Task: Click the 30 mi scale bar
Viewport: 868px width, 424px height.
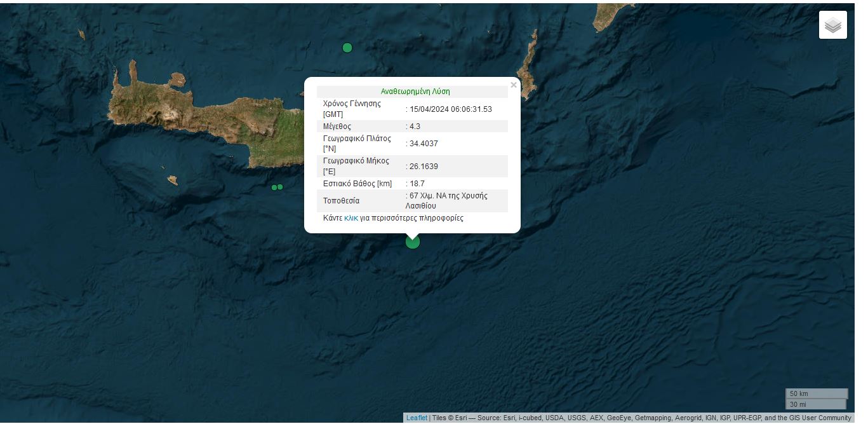Action: (x=815, y=404)
